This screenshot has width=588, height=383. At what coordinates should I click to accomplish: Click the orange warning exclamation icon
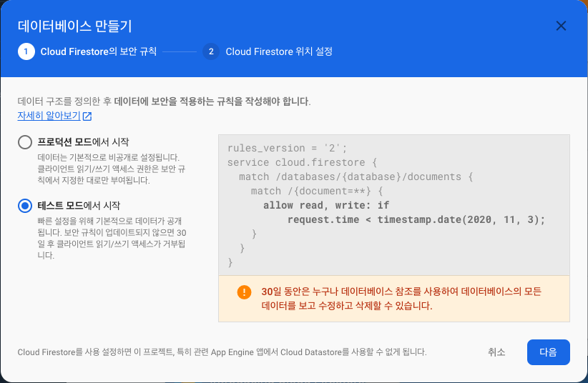coord(244,292)
